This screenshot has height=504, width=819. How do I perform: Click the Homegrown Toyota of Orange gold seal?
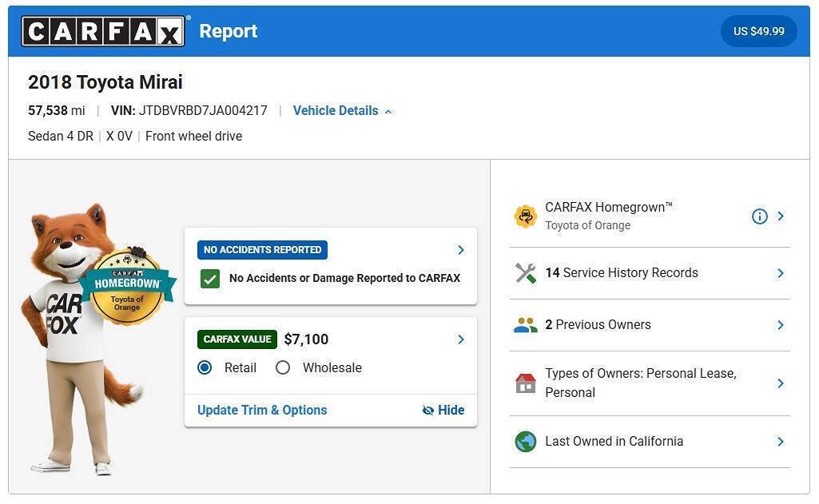128,287
